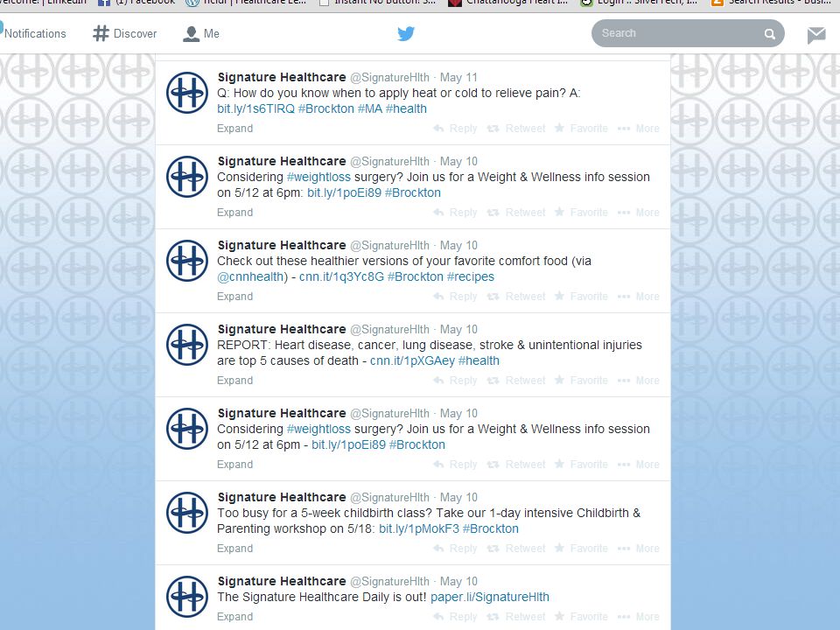Click the Me person icon
840x630 pixels.
pyautogui.click(x=191, y=34)
